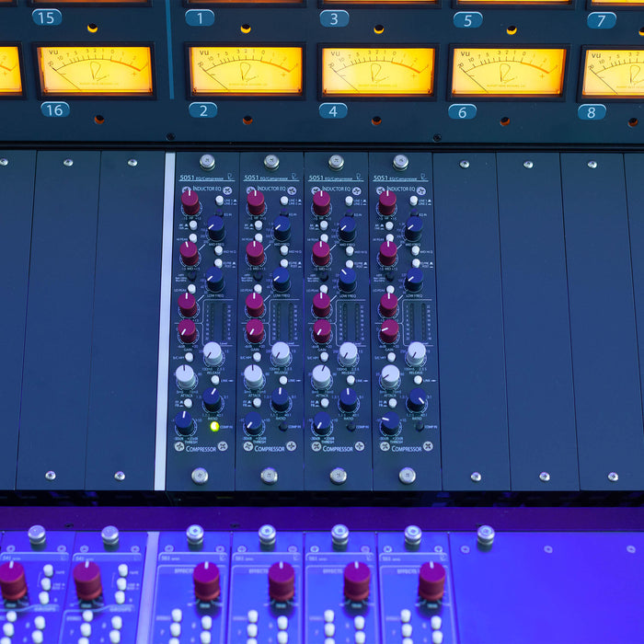Click RELEASE white knob on leftmost 5051 module
The image size is (644, 644).
point(213,353)
